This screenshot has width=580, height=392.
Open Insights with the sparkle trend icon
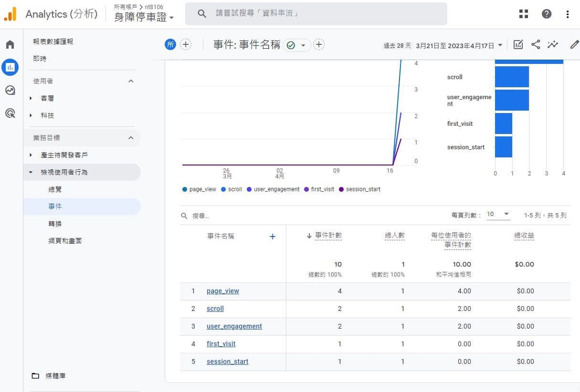553,43
